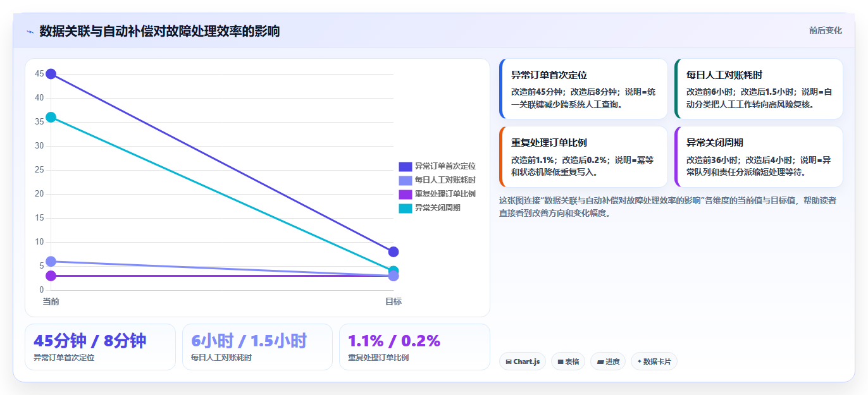This screenshot has width=868, height=395.
Task: Select the lavender target data point at 3
Action: (394, 276)
